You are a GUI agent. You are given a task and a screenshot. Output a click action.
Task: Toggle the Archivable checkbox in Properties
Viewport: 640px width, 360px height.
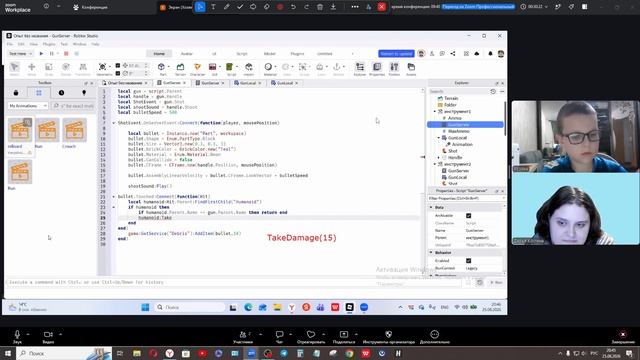[x=468, y=216]
